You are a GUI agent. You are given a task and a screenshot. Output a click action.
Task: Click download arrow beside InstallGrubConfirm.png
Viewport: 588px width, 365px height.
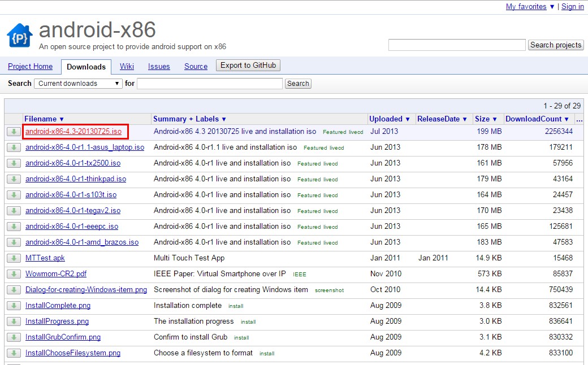pos(14,337)
